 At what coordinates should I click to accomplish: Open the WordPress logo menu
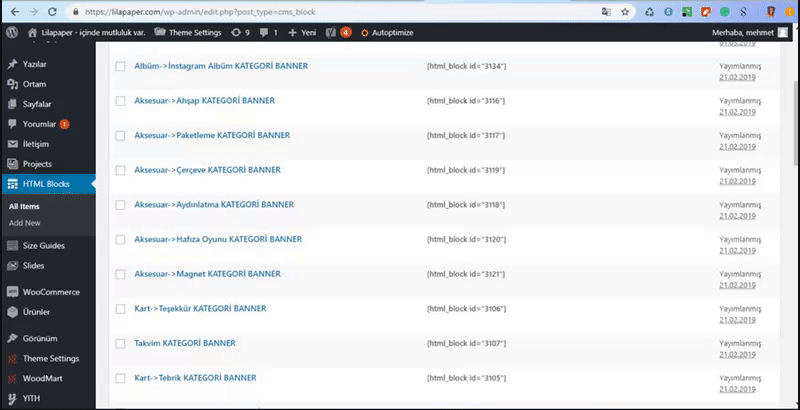(12, 32)
